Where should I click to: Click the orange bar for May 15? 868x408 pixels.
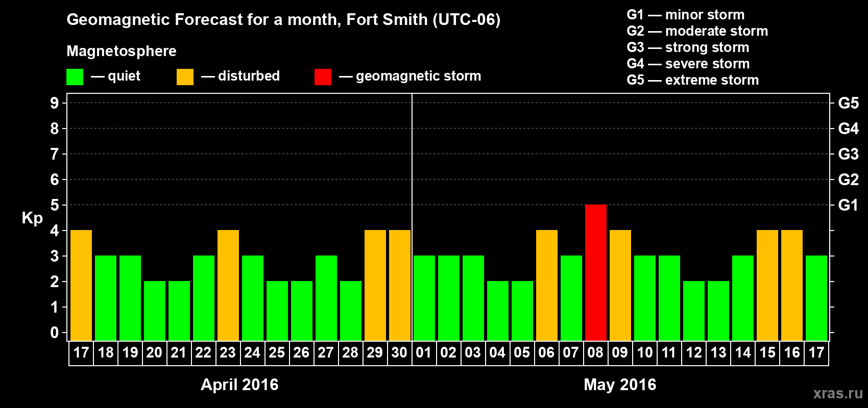click(x=767, y=285)
